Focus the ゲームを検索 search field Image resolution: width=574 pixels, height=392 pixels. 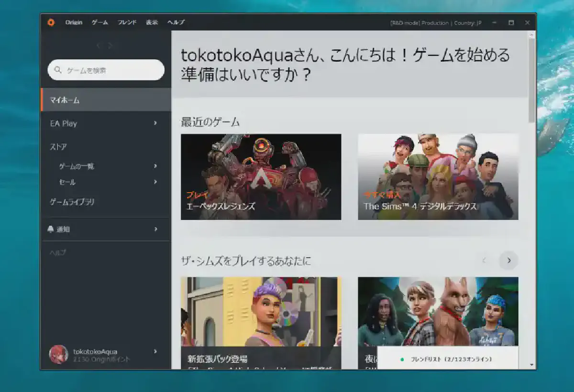[x=106, y=70]
